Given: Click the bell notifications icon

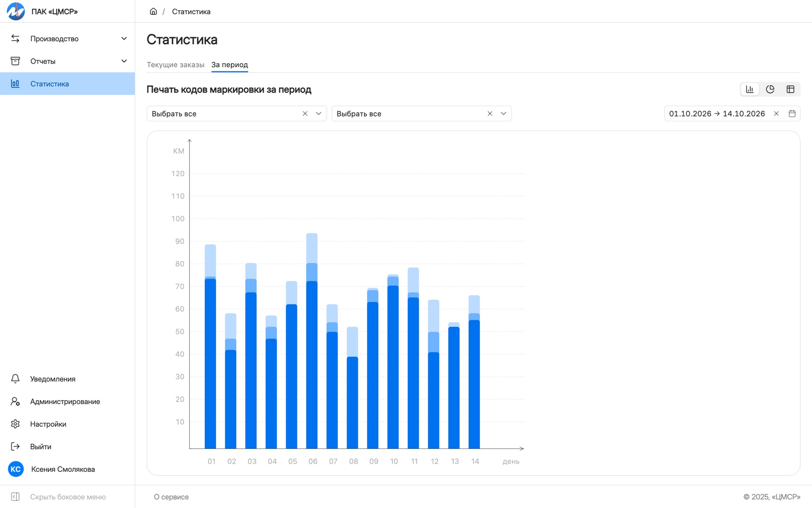Looking at the screenshot, I should tap(15, 379).
